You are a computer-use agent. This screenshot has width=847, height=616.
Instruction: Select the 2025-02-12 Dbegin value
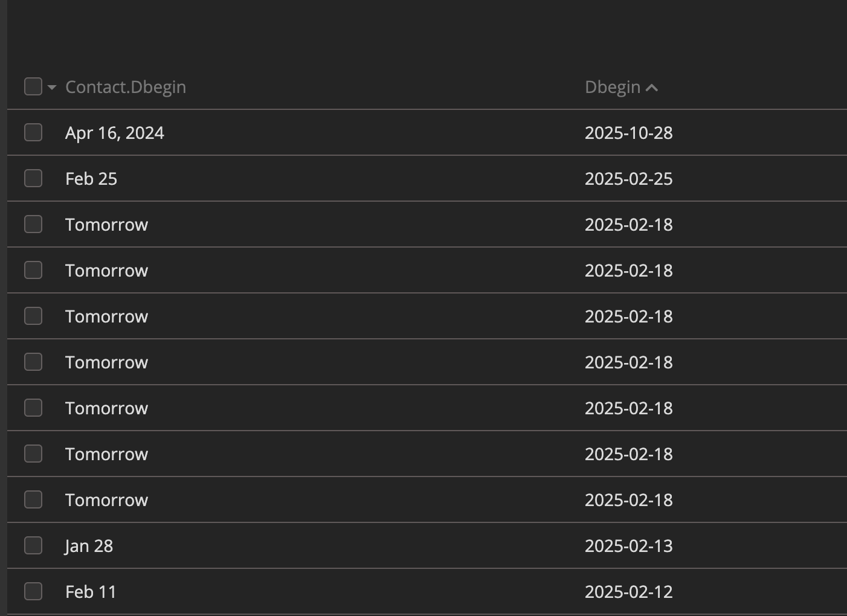tap(628, 592)
